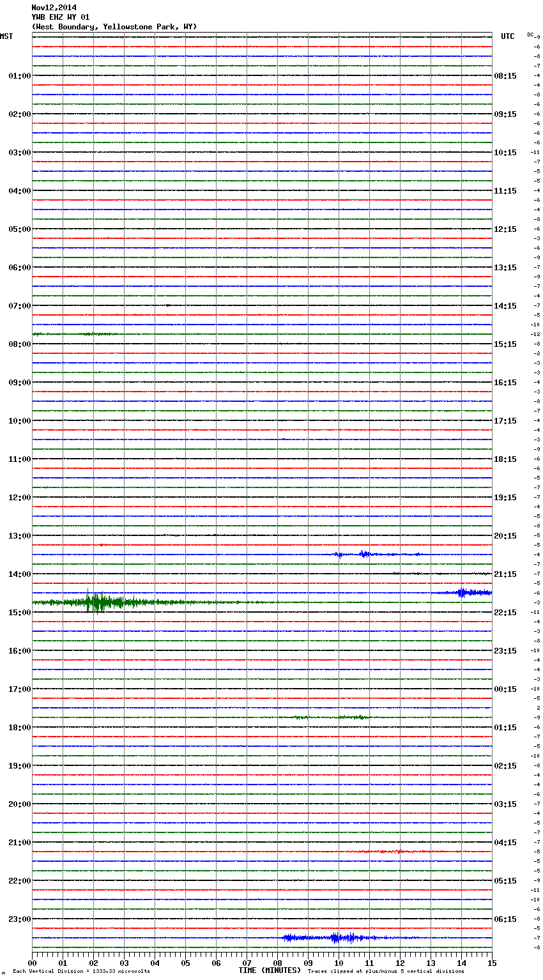This screenshot has width=543, height=980.
Task: Click the UTC time zone label
Action: pos(507,36)
